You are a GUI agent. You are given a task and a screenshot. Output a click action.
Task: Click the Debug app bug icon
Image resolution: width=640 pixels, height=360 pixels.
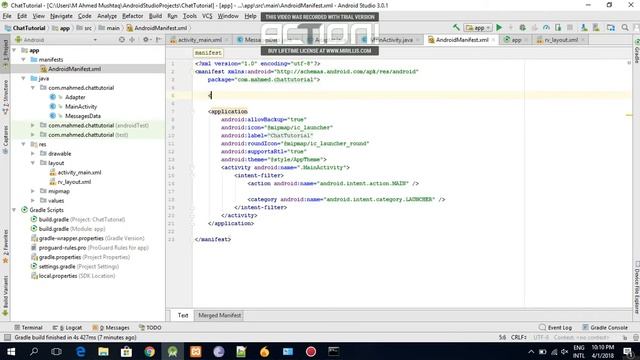[522, 28]
